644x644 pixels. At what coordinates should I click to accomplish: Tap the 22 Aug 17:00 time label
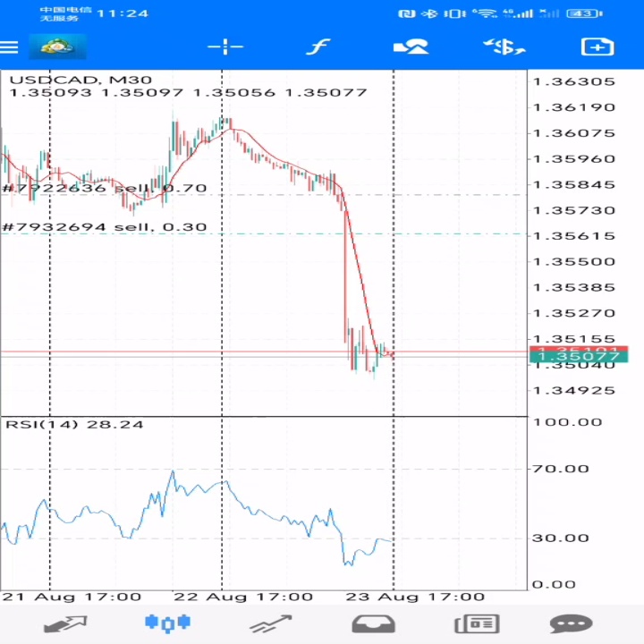point(243,597)
